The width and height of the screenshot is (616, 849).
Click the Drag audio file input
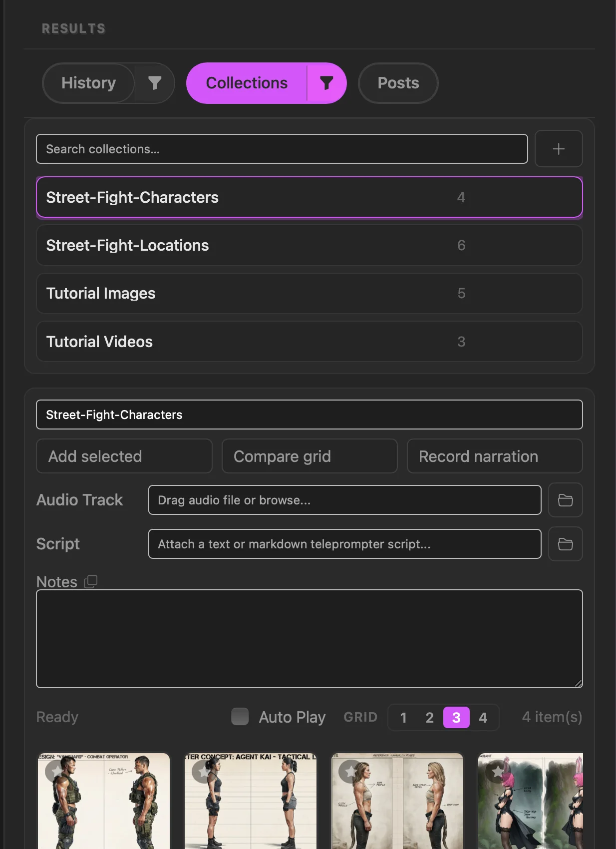point(345,500)
